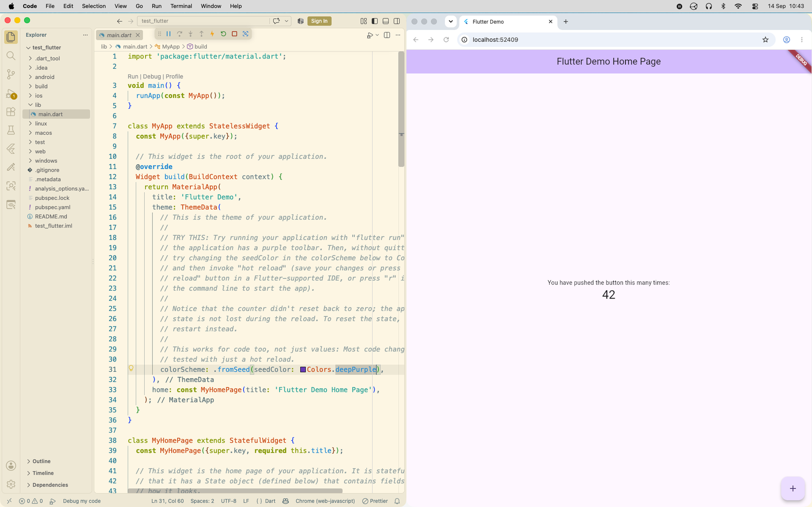Open the Manage gear in the activity bar
Viewport: 812px width, 507px height.
pos(11,484)
